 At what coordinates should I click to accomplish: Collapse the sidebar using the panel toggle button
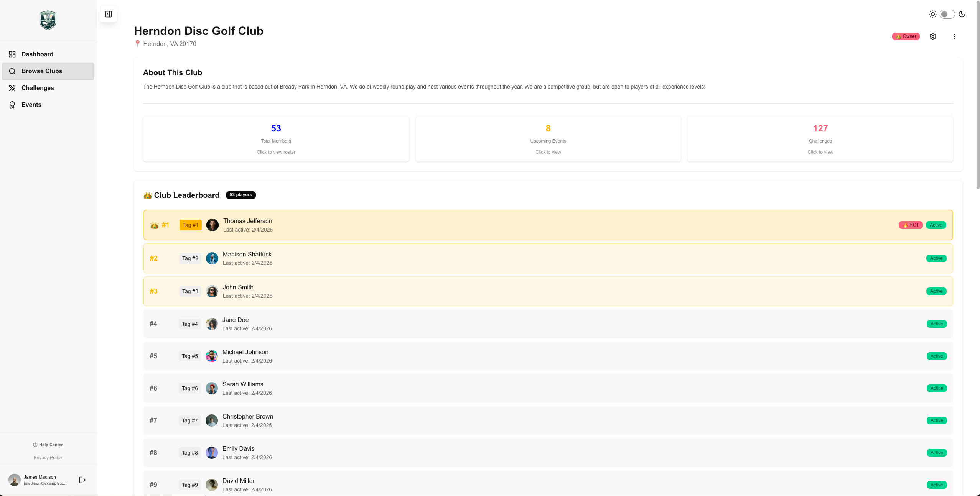(108, 14)
